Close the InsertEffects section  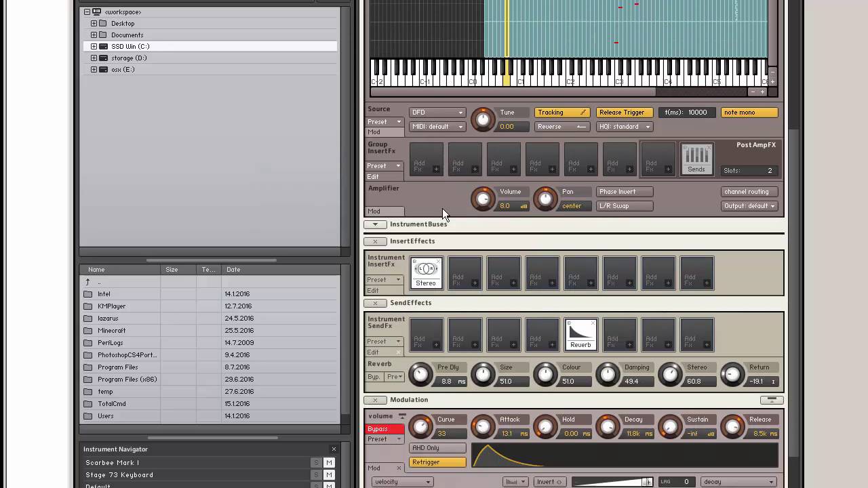375,241
